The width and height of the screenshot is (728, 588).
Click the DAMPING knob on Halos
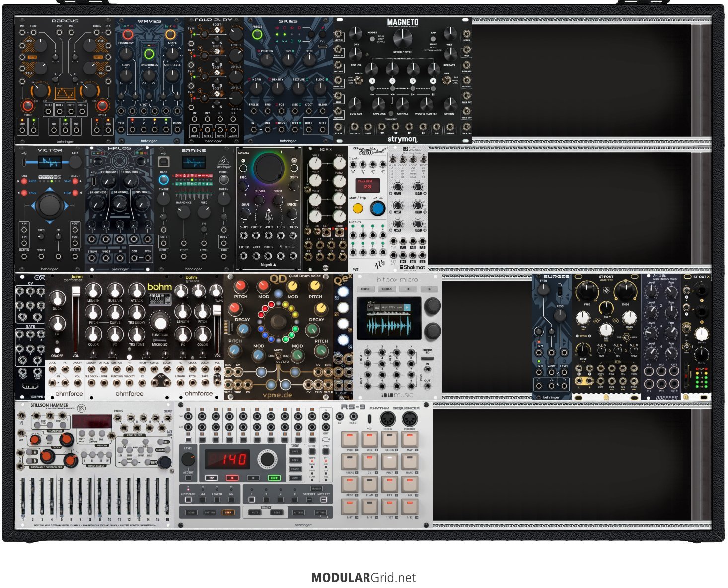click(120, 202)
